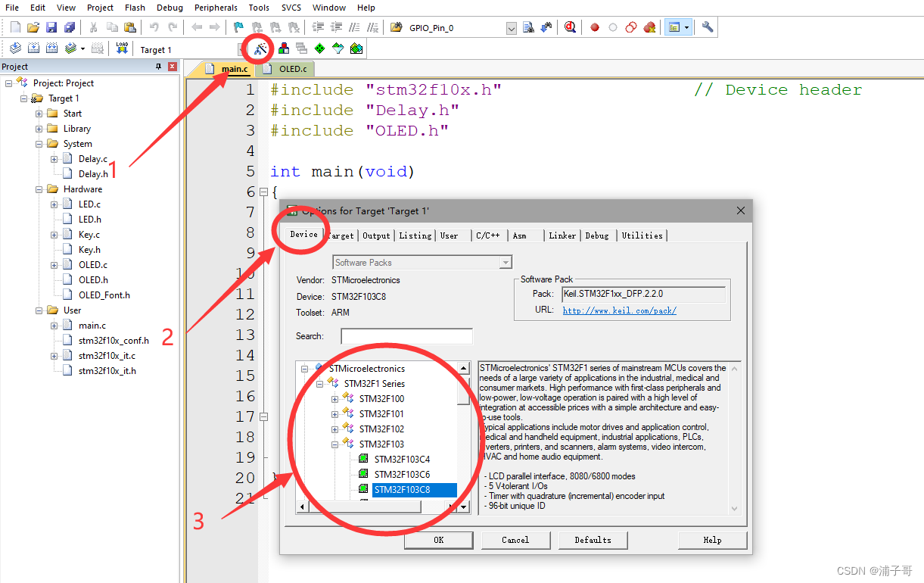This screenshot has width=924, height=583.
Task: Open Configuration with the wrench icon
Action: tap(708, 27)
